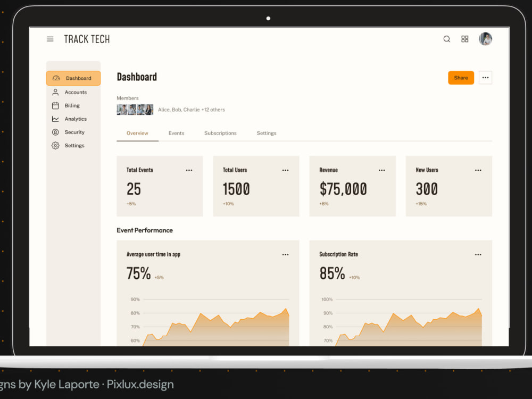The width and height of the screenshot is (532, 399).
Task: Click the search magnifier icon
Action: coord(446,39)
